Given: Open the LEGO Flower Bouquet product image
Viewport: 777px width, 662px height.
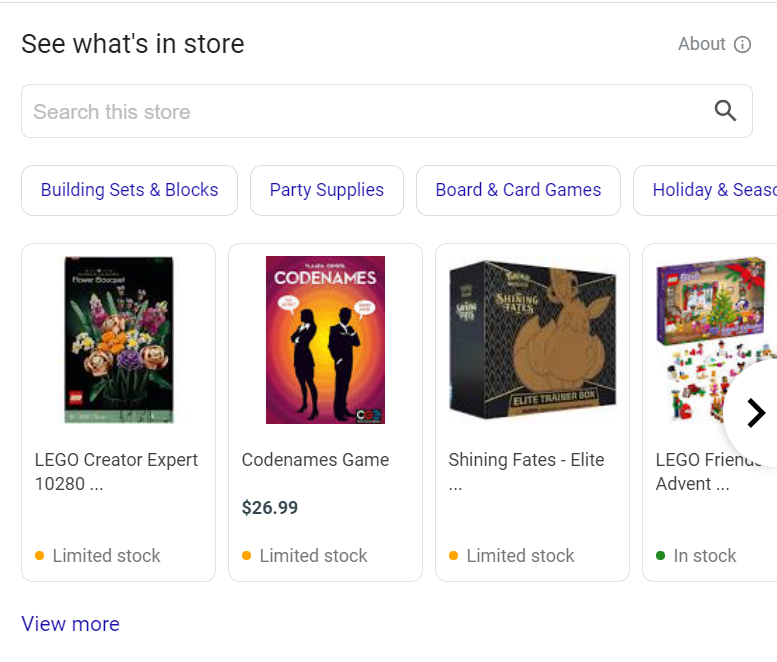Looking at the screenshot, I should pyautogui.click(x=118, y=340).
